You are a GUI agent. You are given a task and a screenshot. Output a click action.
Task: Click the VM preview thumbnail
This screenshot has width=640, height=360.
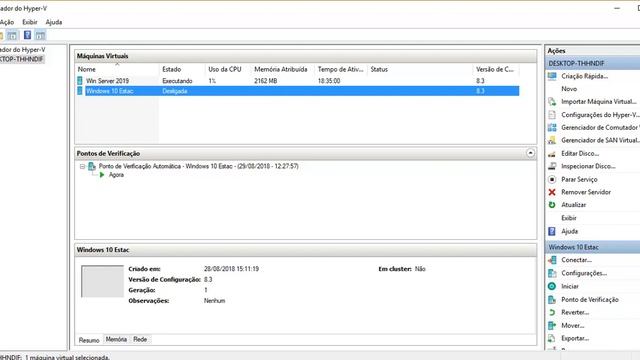pyautogui.click(x=102, y=281)
